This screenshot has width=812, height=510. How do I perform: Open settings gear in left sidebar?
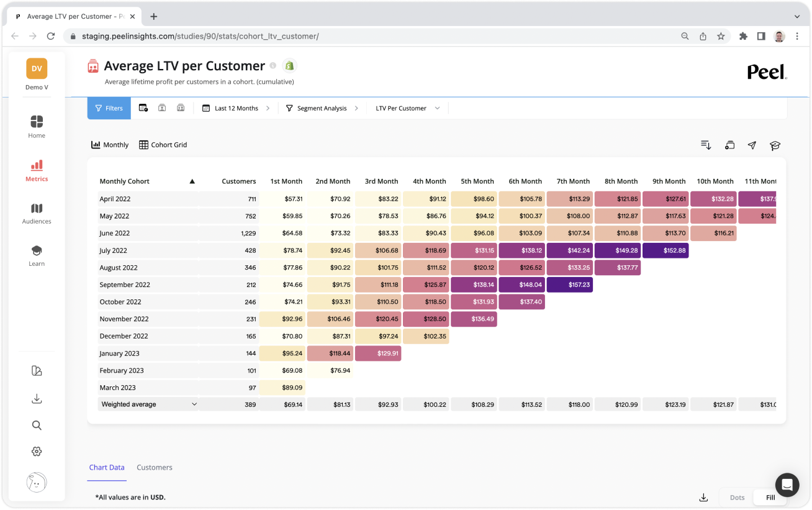(37, 452)
